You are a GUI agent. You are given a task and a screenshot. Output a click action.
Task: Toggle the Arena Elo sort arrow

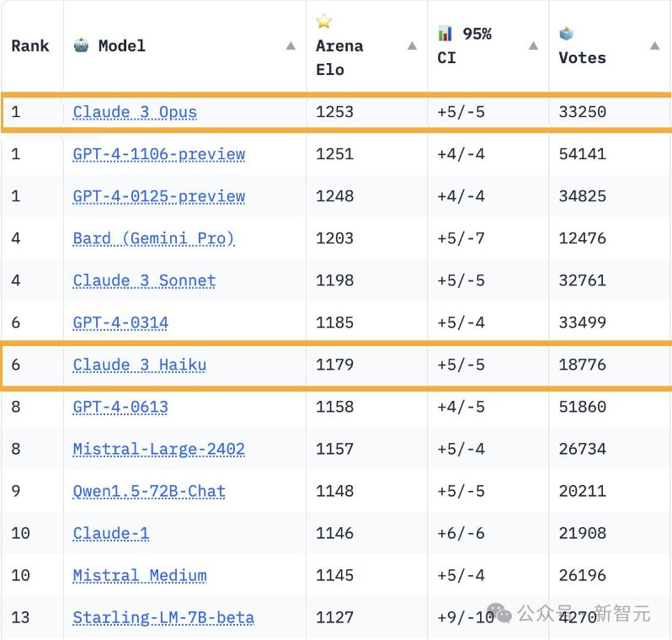(412, 45)
